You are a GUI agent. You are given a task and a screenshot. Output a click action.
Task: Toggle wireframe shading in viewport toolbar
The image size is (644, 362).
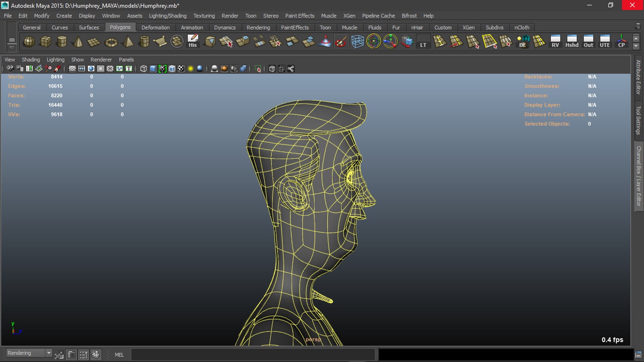coord(144,69)
